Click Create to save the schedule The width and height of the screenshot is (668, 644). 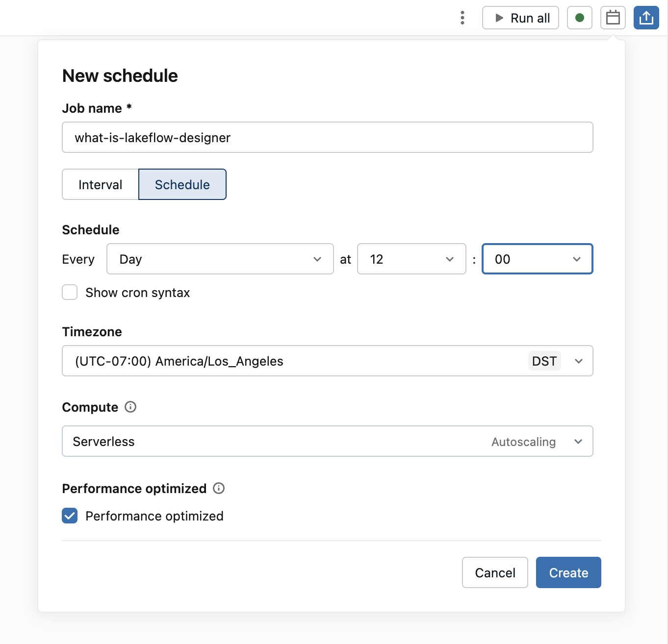coord(568,572)
